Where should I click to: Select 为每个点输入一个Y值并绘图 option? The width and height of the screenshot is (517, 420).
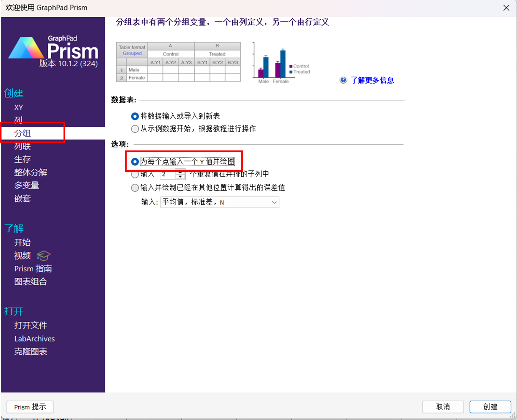pyautogui.click(x=135, y=162)
